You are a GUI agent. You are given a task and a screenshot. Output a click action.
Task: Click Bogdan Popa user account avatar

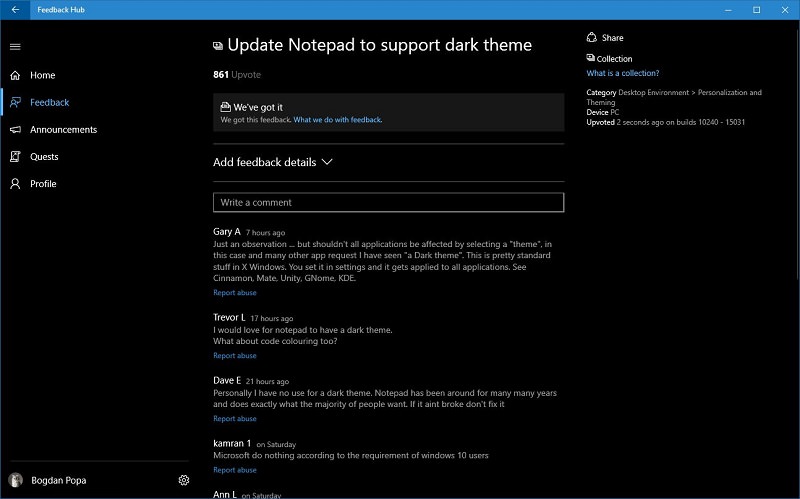(x=15, y=480)
